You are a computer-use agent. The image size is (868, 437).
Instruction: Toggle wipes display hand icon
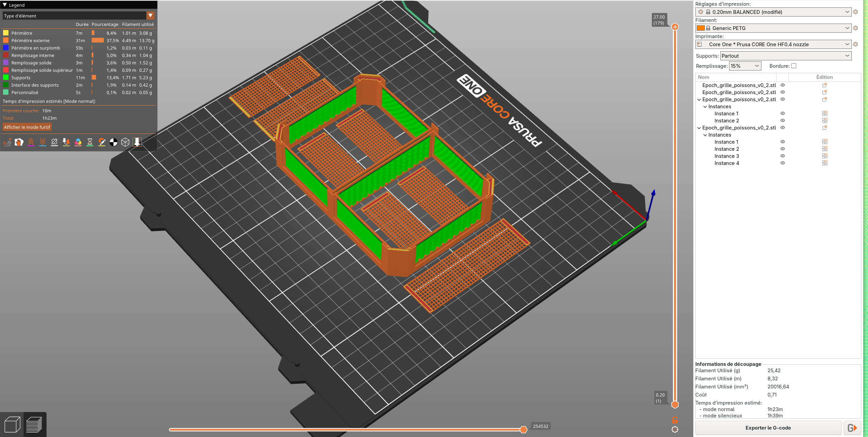click(19, 142)
